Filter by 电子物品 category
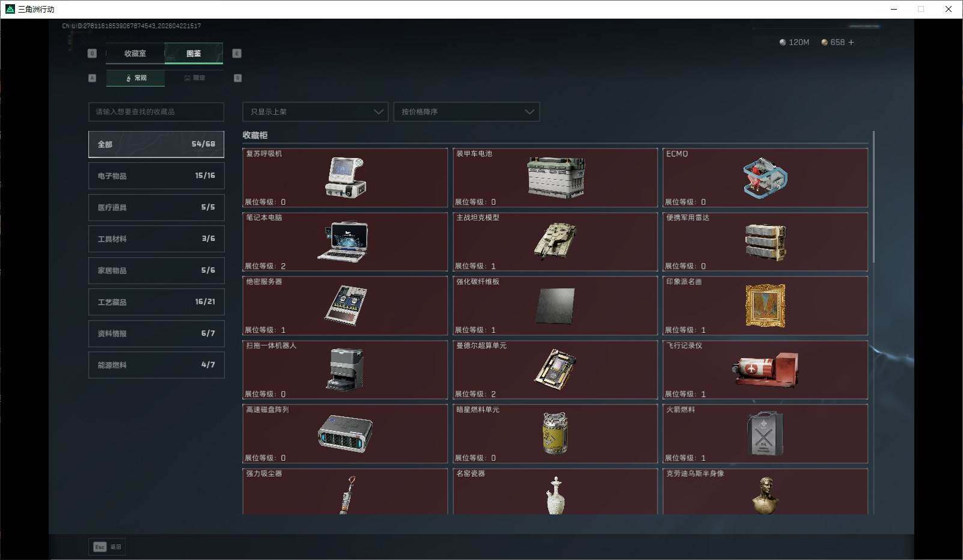 [x=156, y=176]
